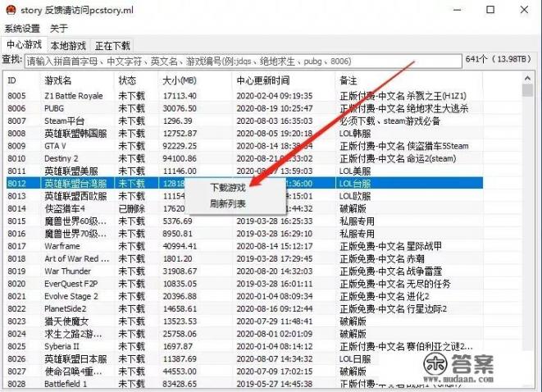Image resolution: width=542 pixels, height=392 pixels.
Task: Switch to the 本地游戏 tab
Action: (68, 46)
